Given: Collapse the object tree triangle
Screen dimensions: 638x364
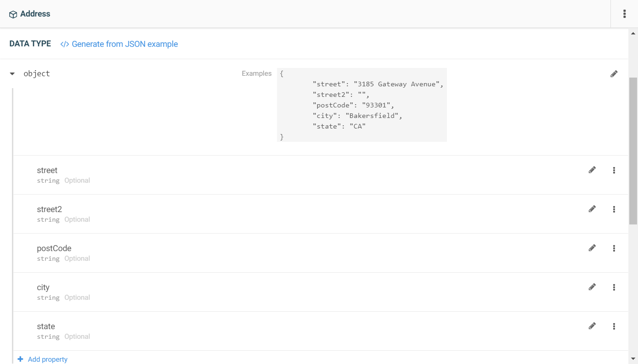Looking at the screenshot, I should tap(12, 74).
